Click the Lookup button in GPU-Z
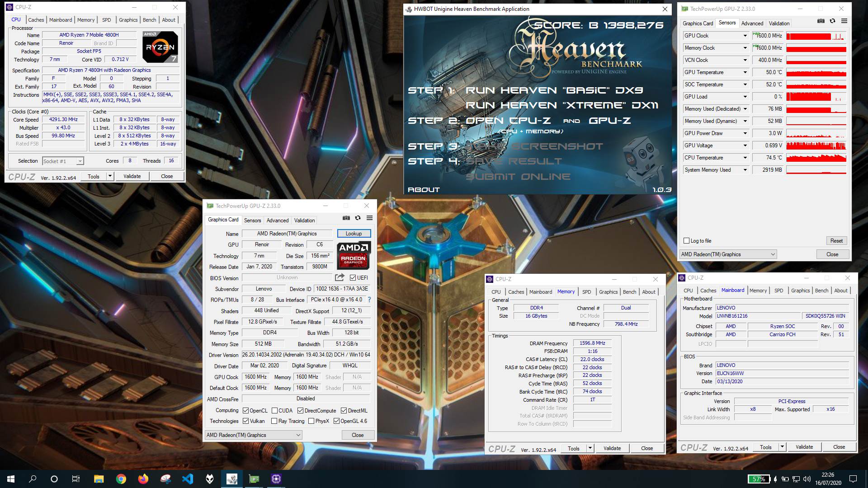The width and height of the screenshot is (868, 488). [x=354, y=234]
